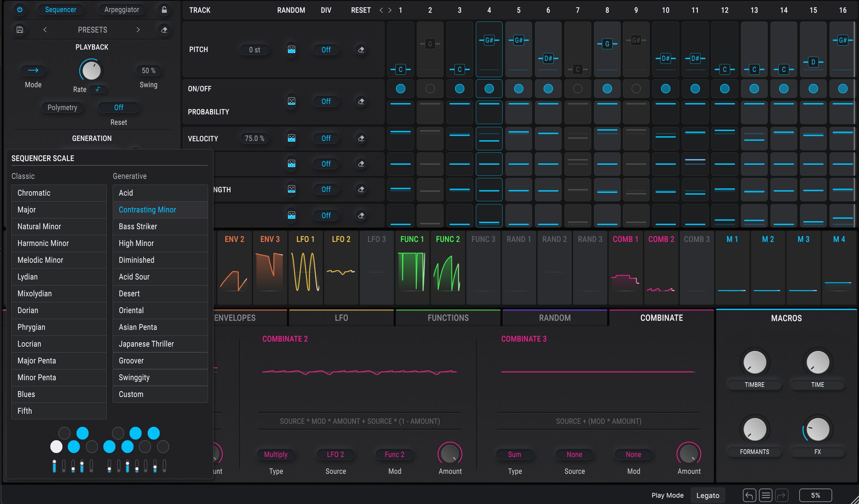
Task: Click Combinate 2 Amount knob
Action: 450,454
